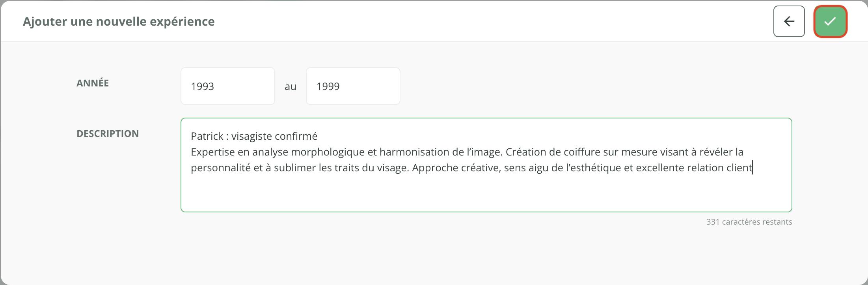Focus the start year field showing 1993
The height and width of the screenshot is (285, 868).
point(227,86)
